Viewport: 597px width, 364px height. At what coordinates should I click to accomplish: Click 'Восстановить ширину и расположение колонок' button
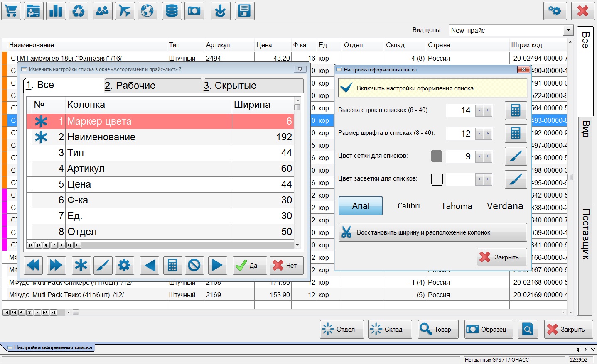tap(432, 232)
